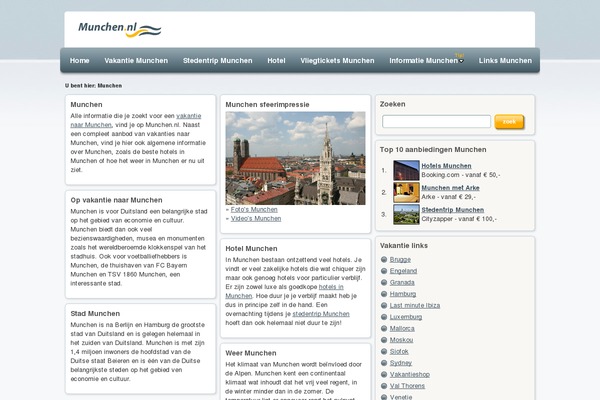Click the orange zoek button
Screen dimensions: 600x400
[509, 122]
